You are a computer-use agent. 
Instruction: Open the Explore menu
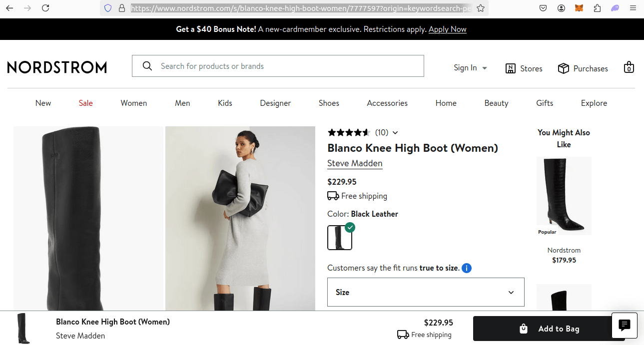tap(594, 103)
